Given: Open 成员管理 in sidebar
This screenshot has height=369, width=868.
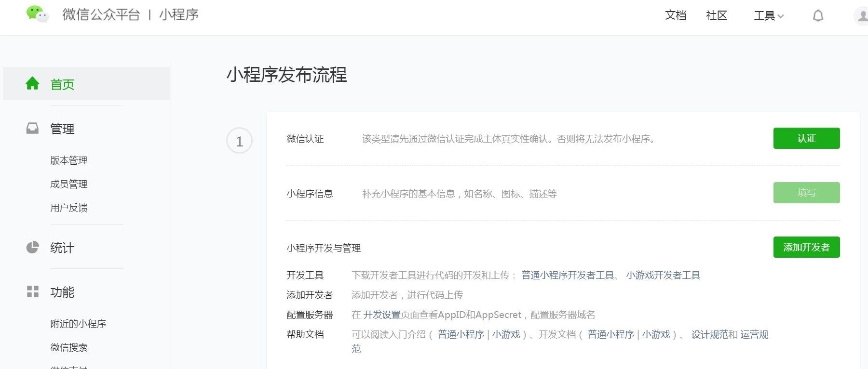Looking at the screenshot, I should (x=69, y=184).
